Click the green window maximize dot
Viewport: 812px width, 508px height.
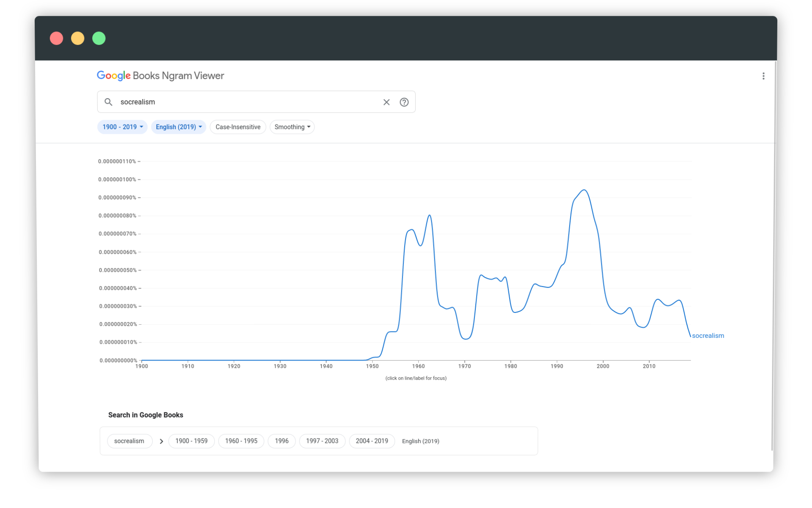(99, 38)
